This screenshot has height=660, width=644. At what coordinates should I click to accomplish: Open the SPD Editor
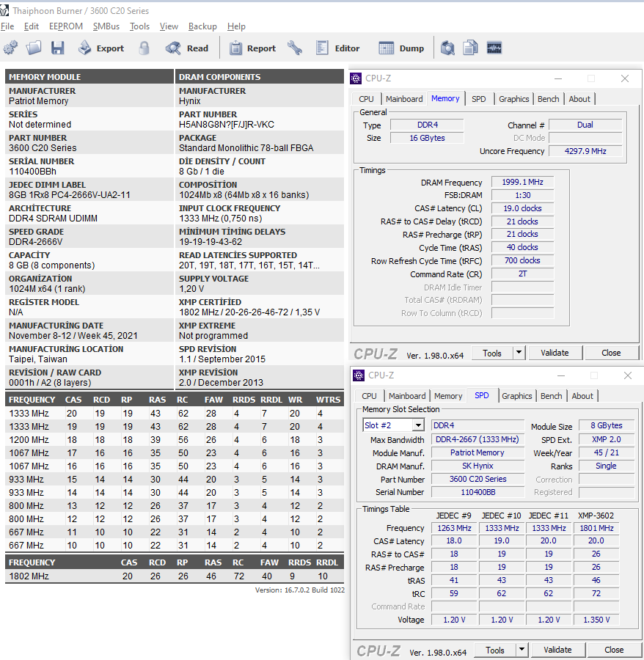point(338,48)
